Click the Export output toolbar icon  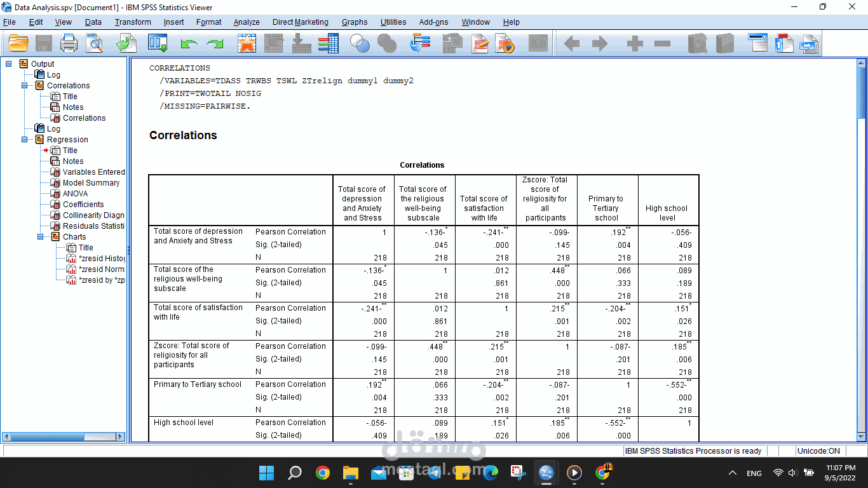(126, 43)
